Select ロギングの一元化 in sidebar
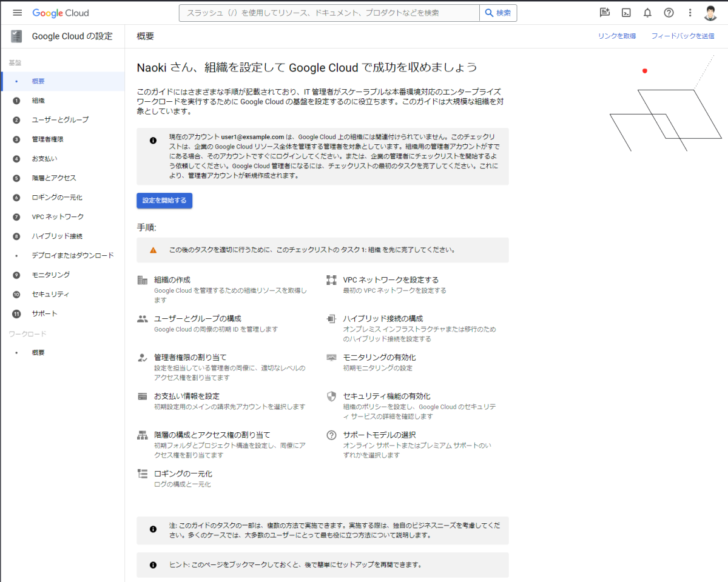The height and width of the screenshot is (582, 728). click(x=62, y=198)
